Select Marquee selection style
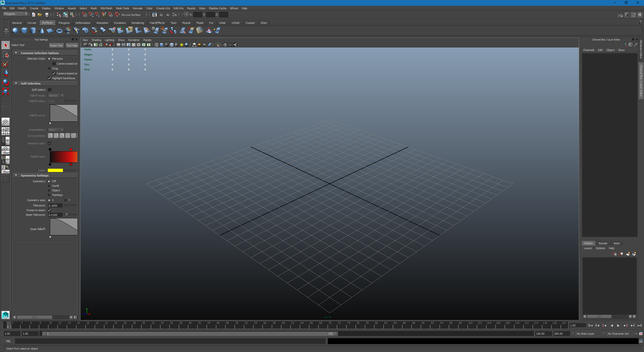644x352 pixels. pos(49,59)
